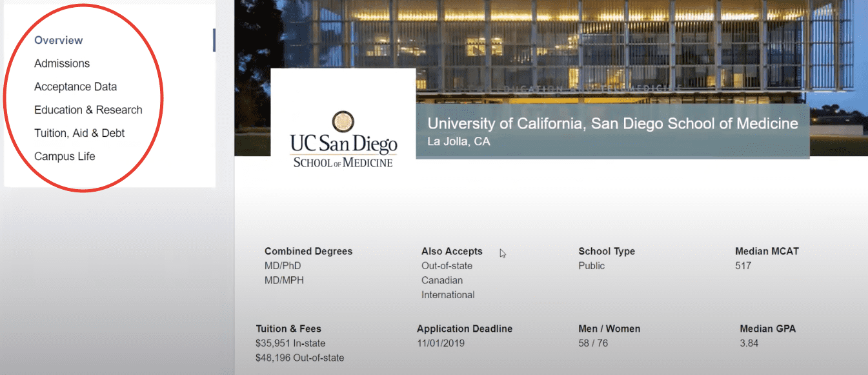Click the Out-of-state entry under Also Accepts
Image resolution: width=868 pixels, height=375 pixels.
coord(447,265)
